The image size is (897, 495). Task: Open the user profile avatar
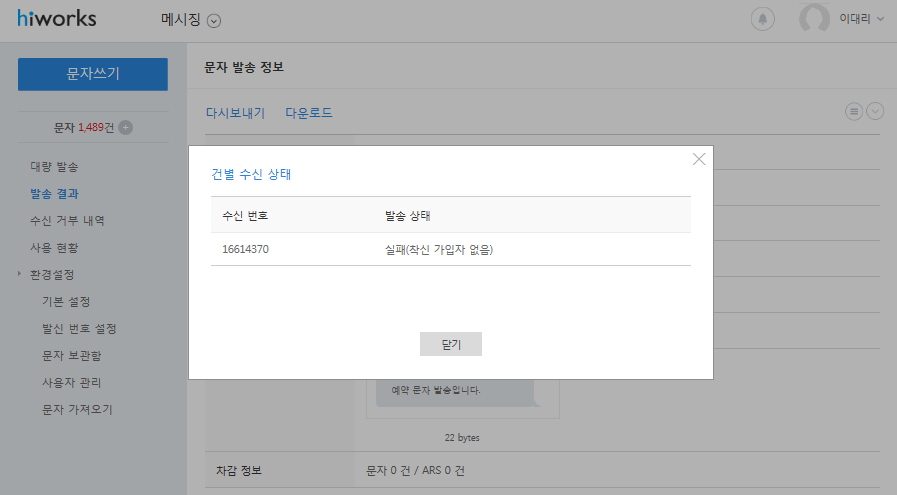point(814,18)
